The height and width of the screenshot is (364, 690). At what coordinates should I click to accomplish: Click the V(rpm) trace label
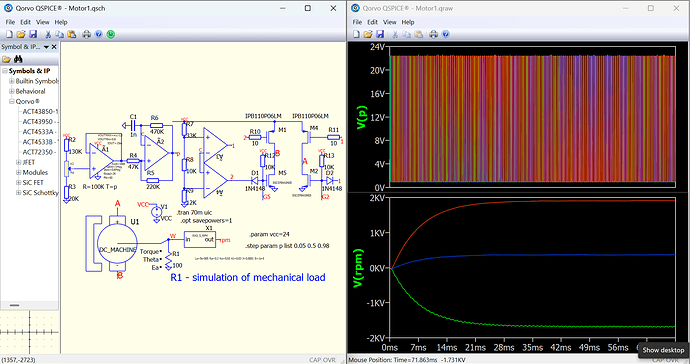tap(359, 268)
